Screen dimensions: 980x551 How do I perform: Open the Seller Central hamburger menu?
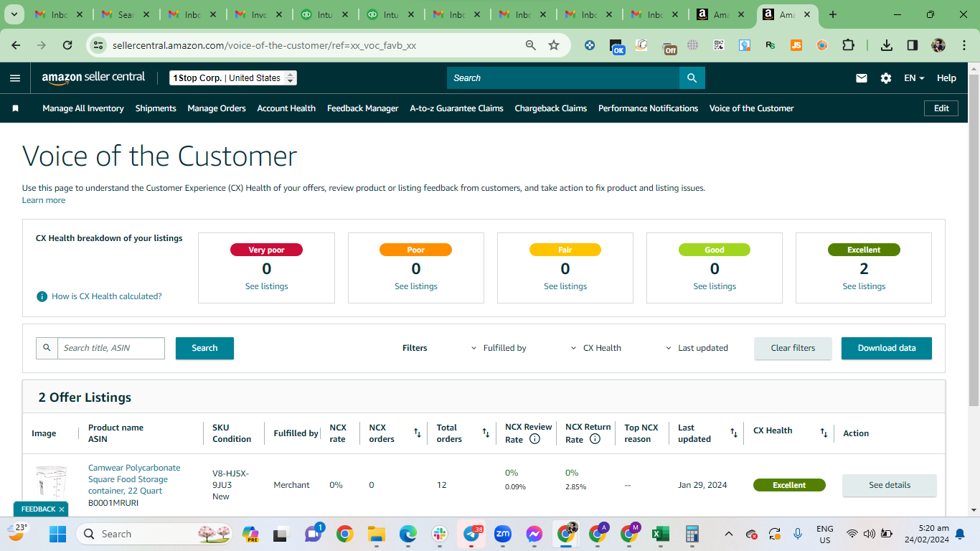pyautogui.click(x=15, y=78)
